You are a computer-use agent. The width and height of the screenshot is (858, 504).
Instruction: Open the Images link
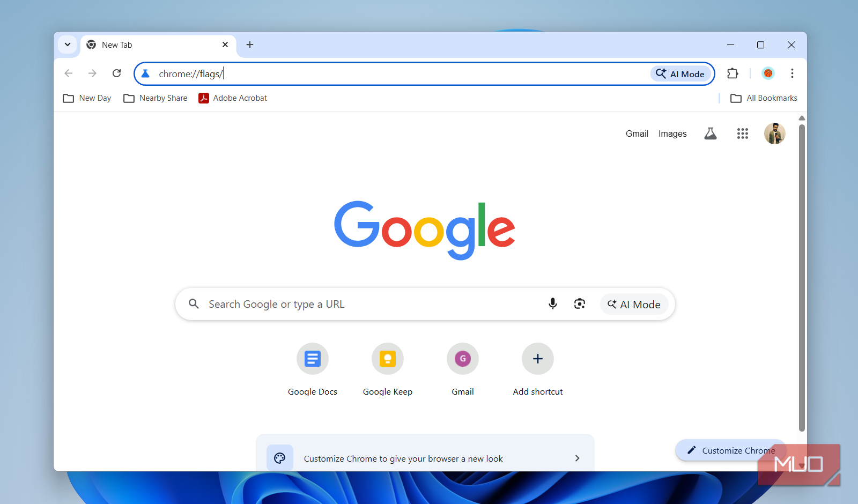pyautogui.click(x=672, y=134)
